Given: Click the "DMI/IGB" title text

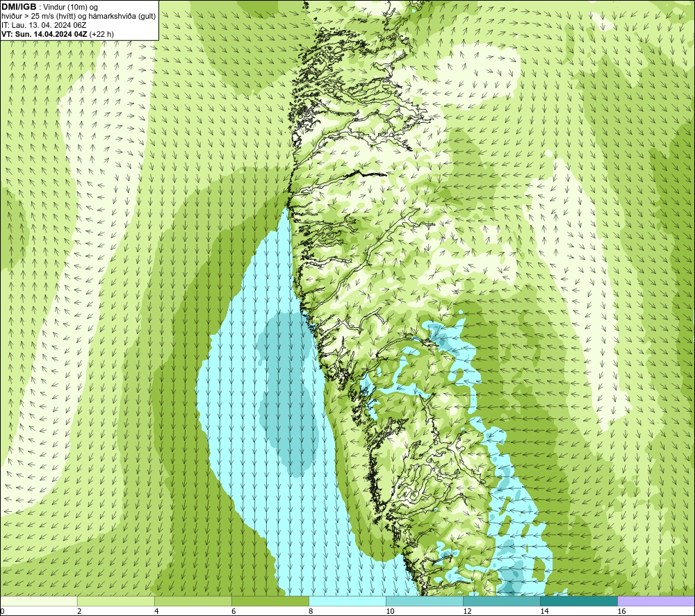Looking at the screenshot, I should click(x=19, y=7).
